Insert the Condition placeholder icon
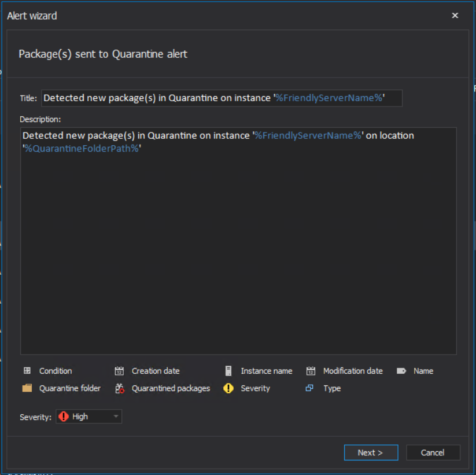The height and width of the screenshot is (475, 476). click(x=27, y=371)
